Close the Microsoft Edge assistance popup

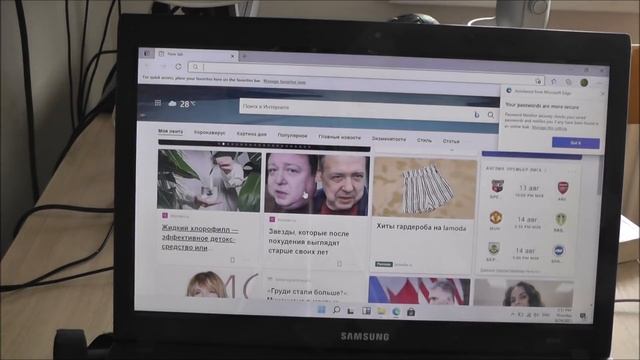pyautogui.click(x=603, y=93)
